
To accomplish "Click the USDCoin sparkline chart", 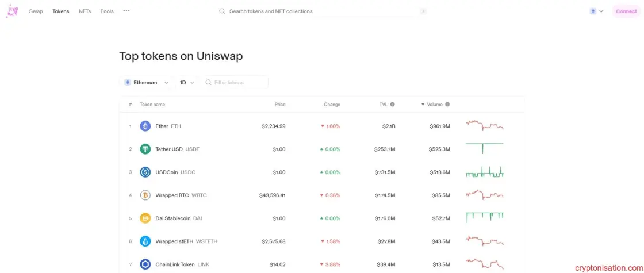I will pyautogui.click(x=485, y=172).
